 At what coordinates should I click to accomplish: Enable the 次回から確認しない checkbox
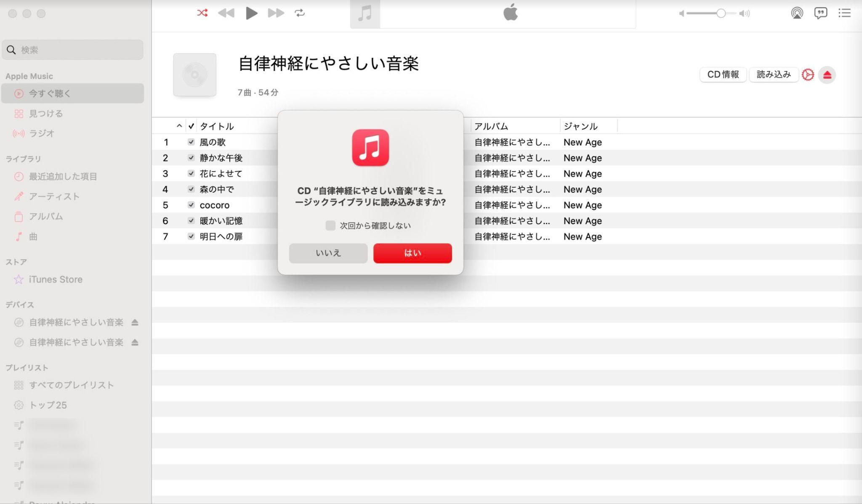330,225
